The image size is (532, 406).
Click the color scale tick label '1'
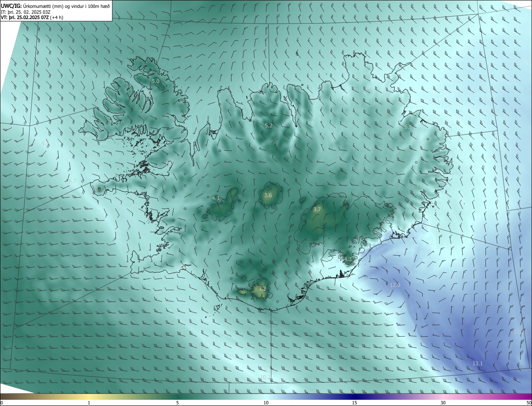click(x=89, y=403)
